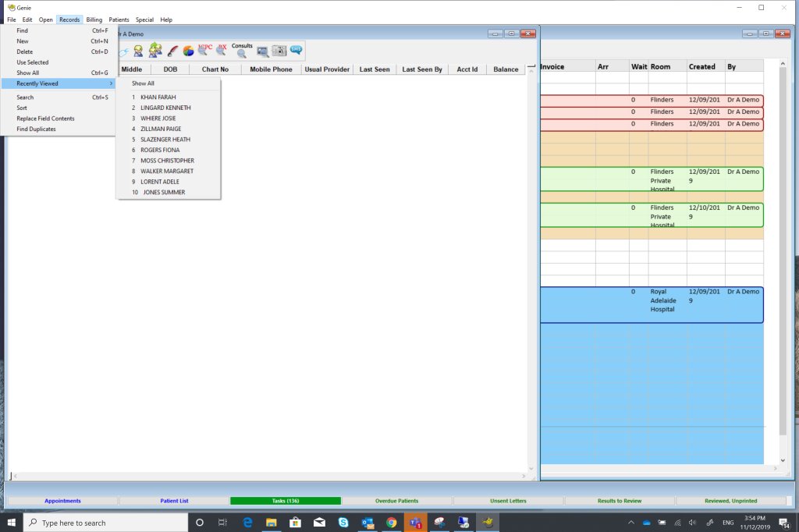Viewport: 799px width, 532px height.
Task: Open Google Chrome from the taskbar
Action: [392, 523]
